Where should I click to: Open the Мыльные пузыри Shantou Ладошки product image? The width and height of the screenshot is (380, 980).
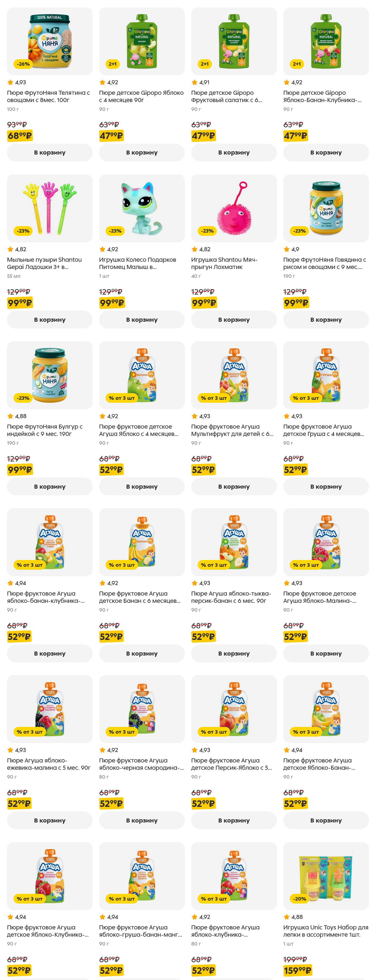click(50, 208)
